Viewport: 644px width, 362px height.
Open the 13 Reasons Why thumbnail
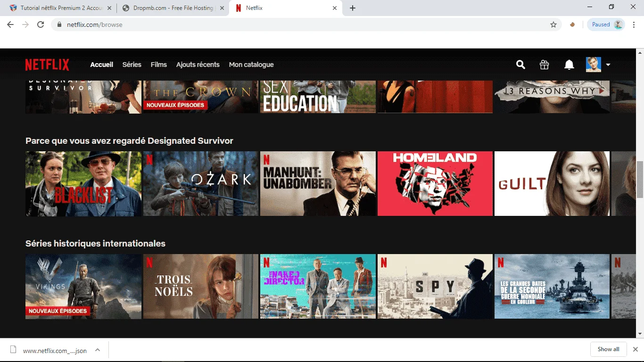[x=552, y=97]
